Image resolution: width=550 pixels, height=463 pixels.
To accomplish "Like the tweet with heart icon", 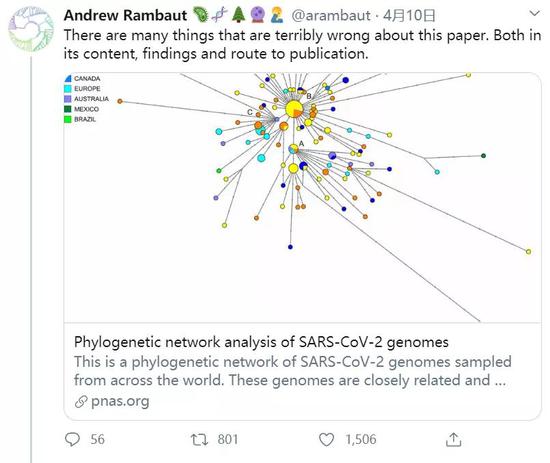I will coord(326,439).
